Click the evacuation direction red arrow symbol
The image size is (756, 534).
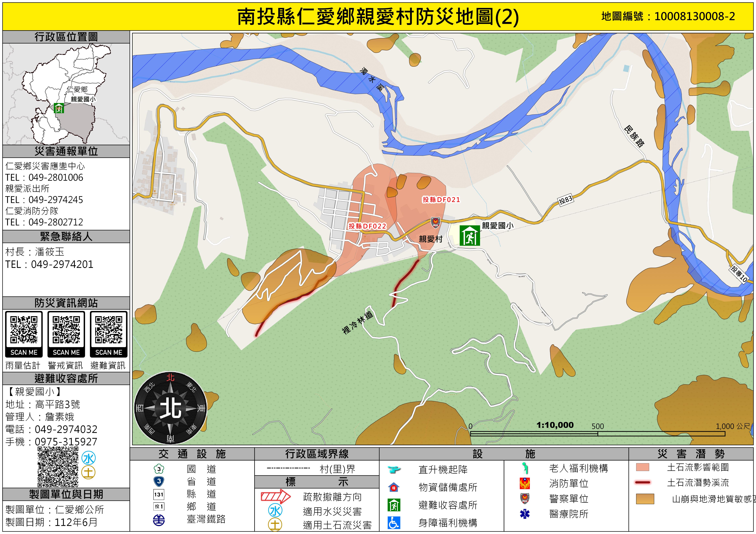(x=276, y=496)
